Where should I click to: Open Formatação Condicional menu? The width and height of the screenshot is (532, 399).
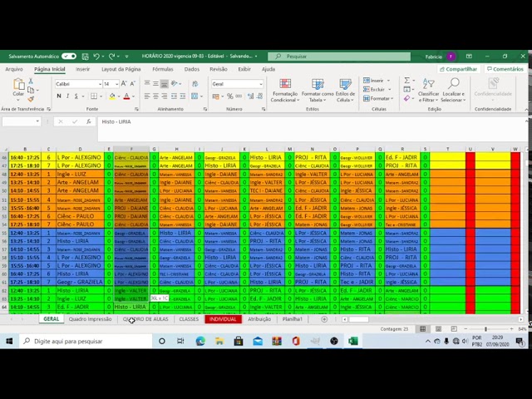pyautogui.click(x=284, y=90)
